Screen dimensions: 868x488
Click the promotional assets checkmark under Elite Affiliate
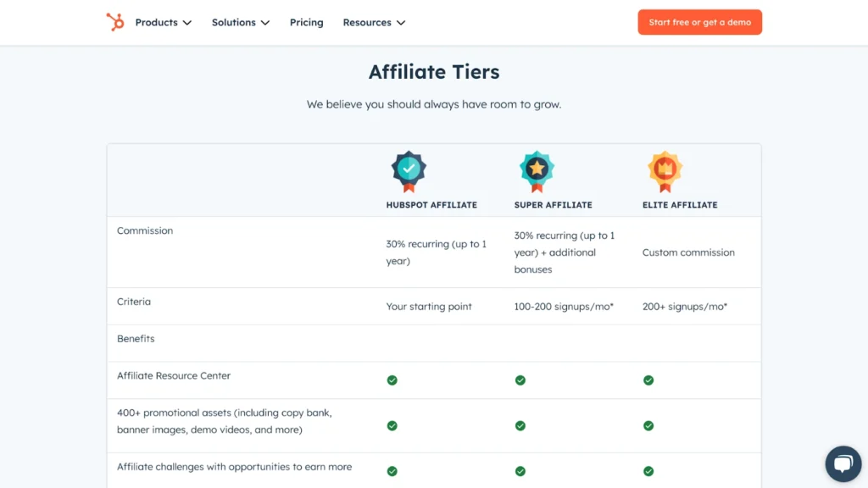pyautogui.click(x=648, y=426)
